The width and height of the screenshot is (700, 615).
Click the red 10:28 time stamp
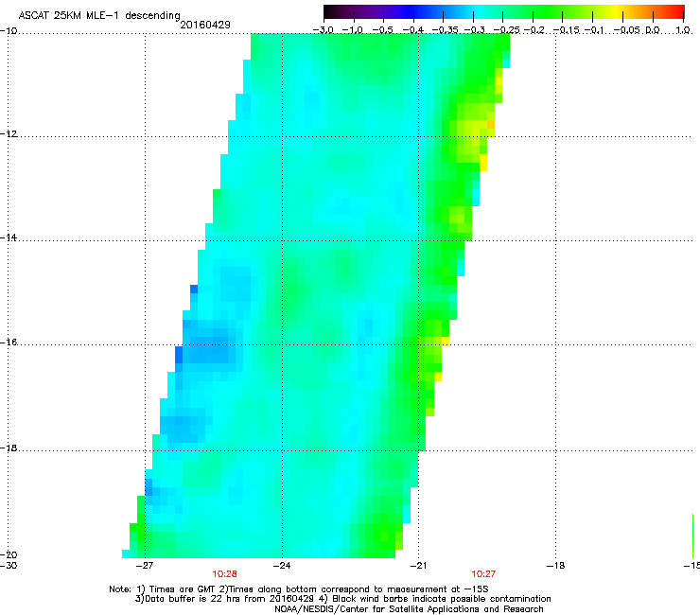[x=224, y=574]
